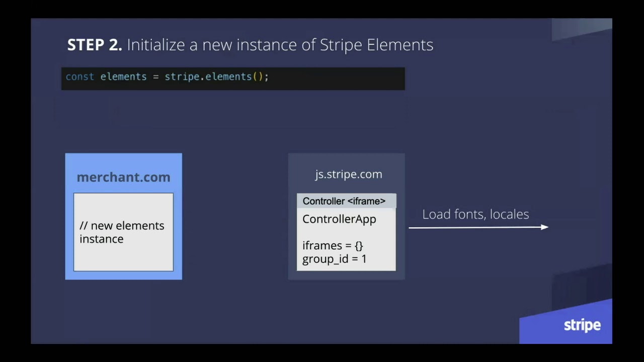The height and width of the screenshot is (362, 644).
Task: Click the 'group_id = 1' line
Action: (334, 259)
